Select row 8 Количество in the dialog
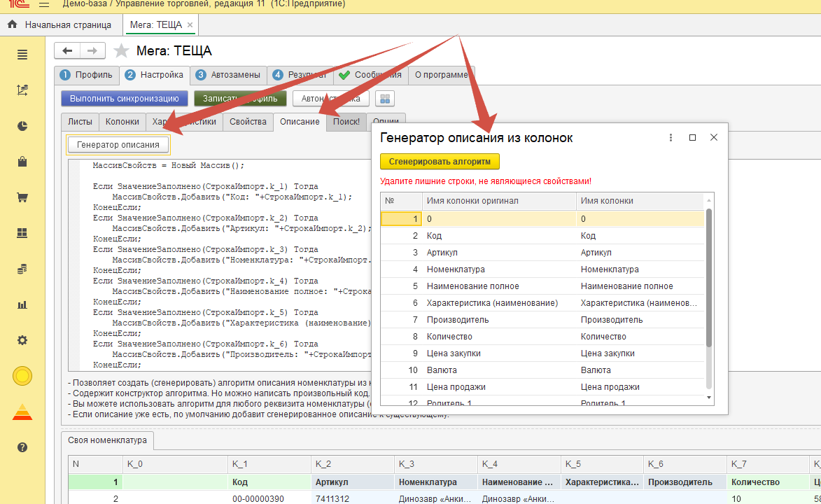This screenshot has width=821, height=504. coord(542,336)
